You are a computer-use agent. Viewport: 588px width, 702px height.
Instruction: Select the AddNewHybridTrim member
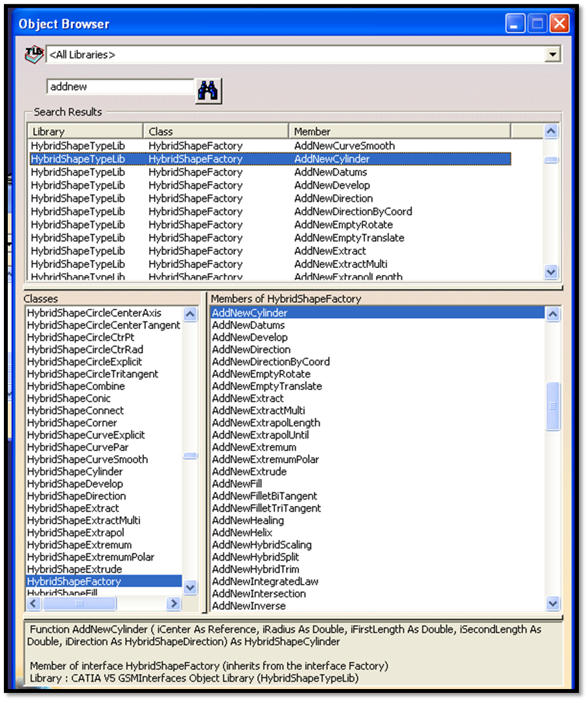(378, 569)
